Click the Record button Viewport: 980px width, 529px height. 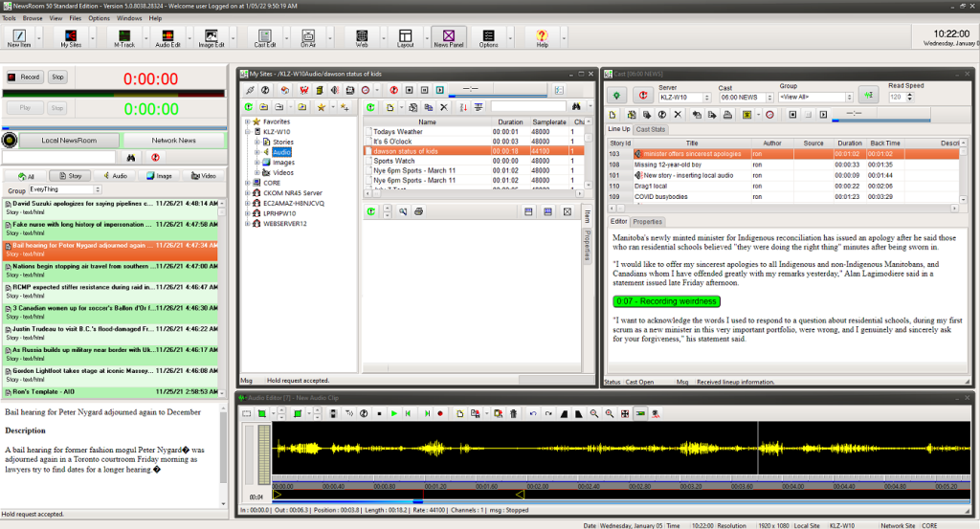[25, 77]
